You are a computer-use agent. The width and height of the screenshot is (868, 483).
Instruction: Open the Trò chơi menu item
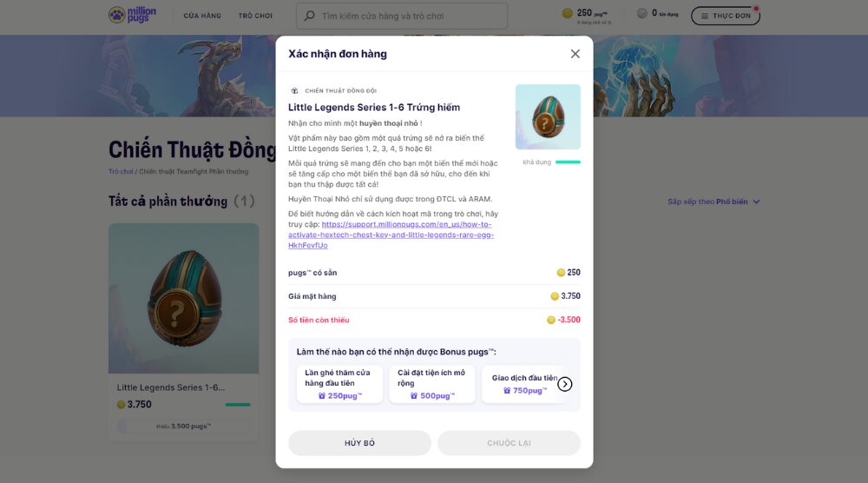coord(255,16)
